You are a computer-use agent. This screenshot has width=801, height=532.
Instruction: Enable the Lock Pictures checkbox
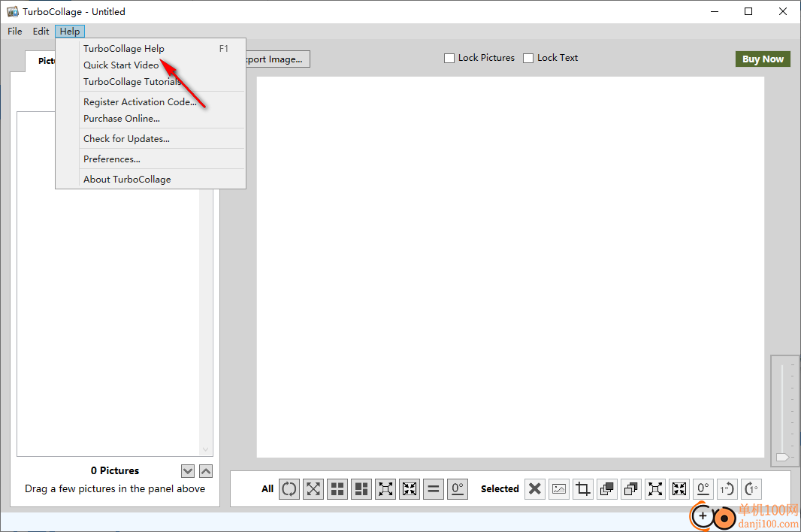[x=449, y=59]
